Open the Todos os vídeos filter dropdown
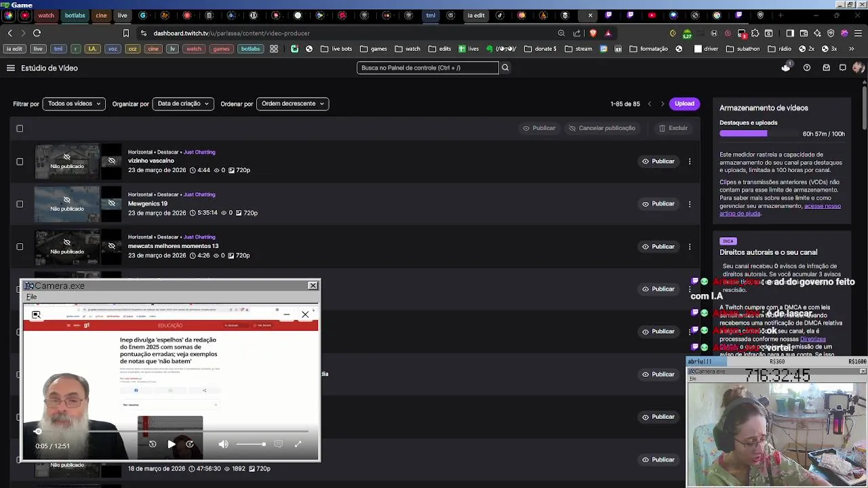This screenshot has height=488, width=868. (74, 104)
